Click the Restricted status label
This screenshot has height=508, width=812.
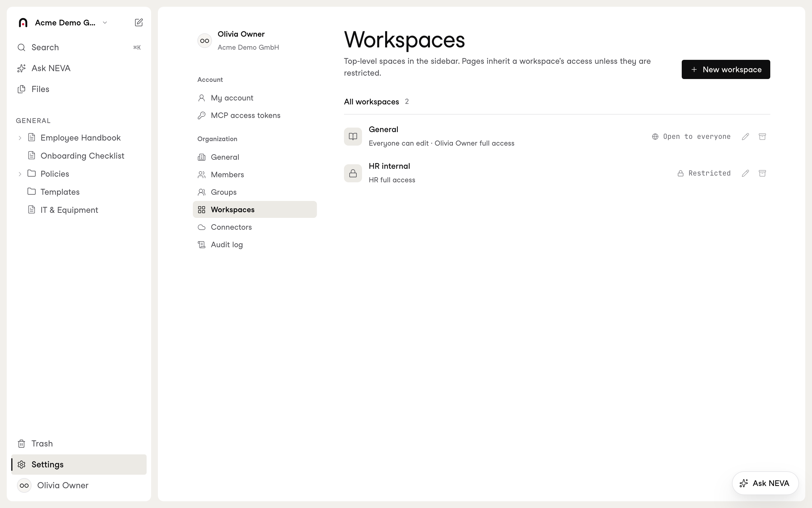pyautogui.click(x=709, y=173)
